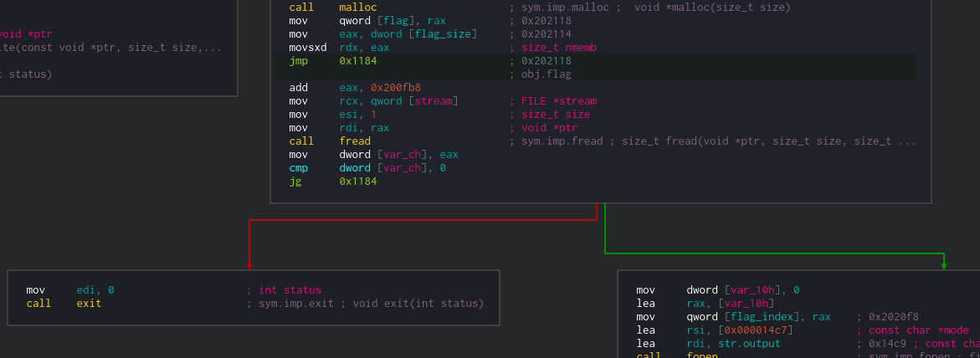
Task: Follow the 0x1184 target of jg
Action: click(x=358, y=182)
